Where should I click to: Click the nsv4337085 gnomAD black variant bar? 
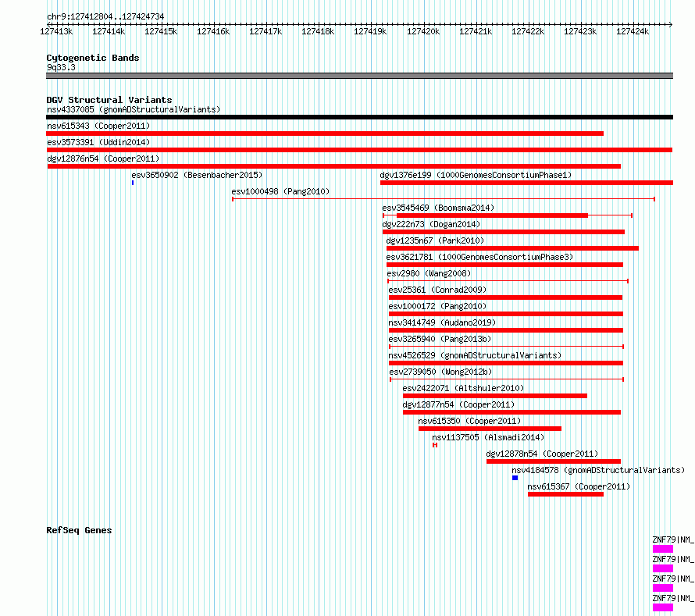[x=359, y=117]
